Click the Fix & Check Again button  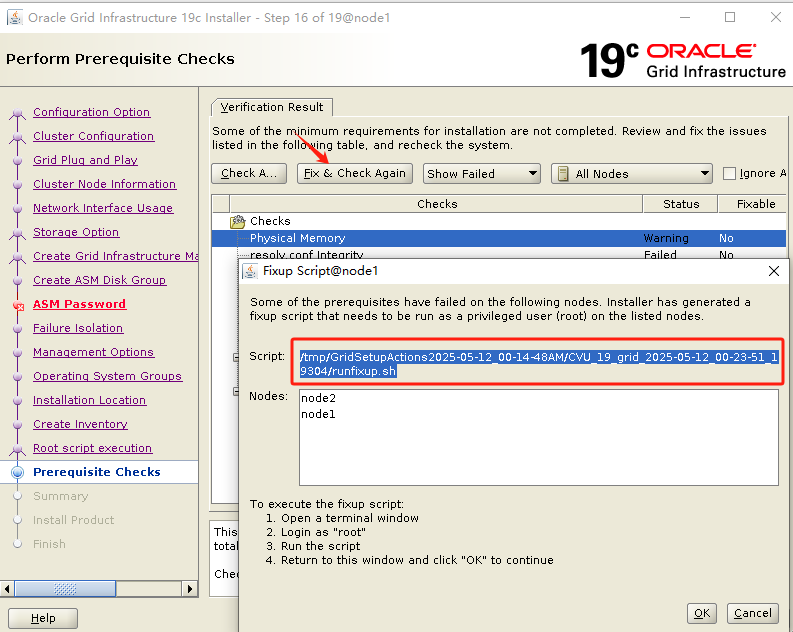point(355,173)
